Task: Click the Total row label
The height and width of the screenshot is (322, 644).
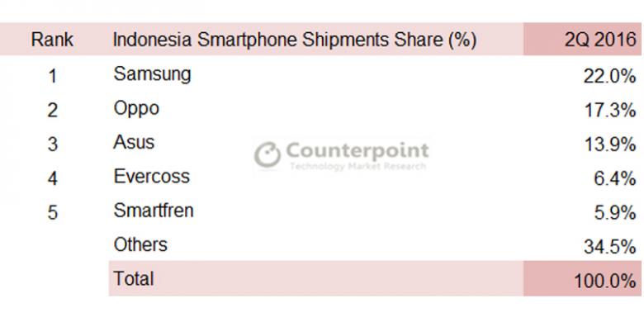Action: pyautogui.click(x=134, y=278)
